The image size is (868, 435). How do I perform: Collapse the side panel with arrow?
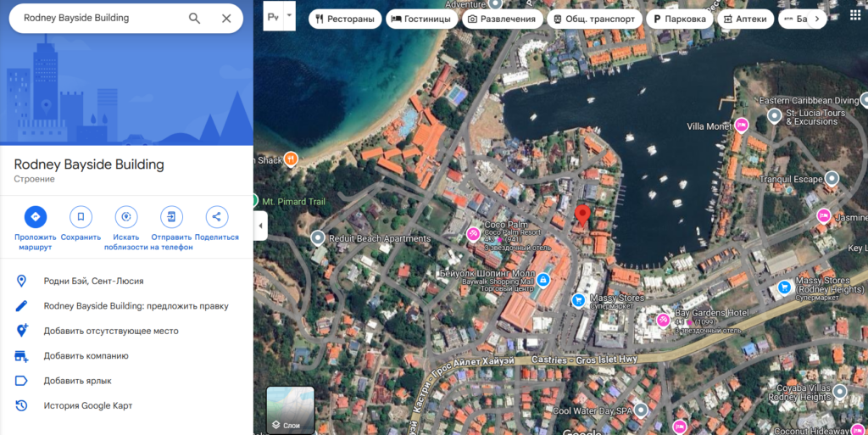(260, 226)
